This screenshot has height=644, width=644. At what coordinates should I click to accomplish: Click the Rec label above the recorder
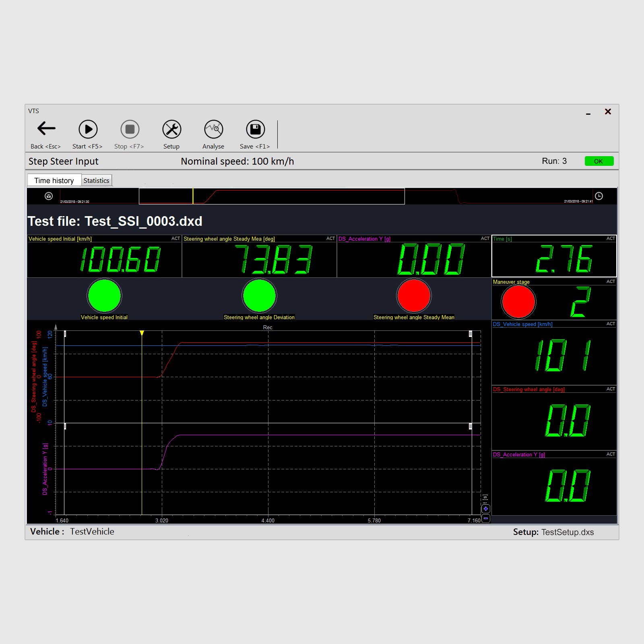pos(268,327)
